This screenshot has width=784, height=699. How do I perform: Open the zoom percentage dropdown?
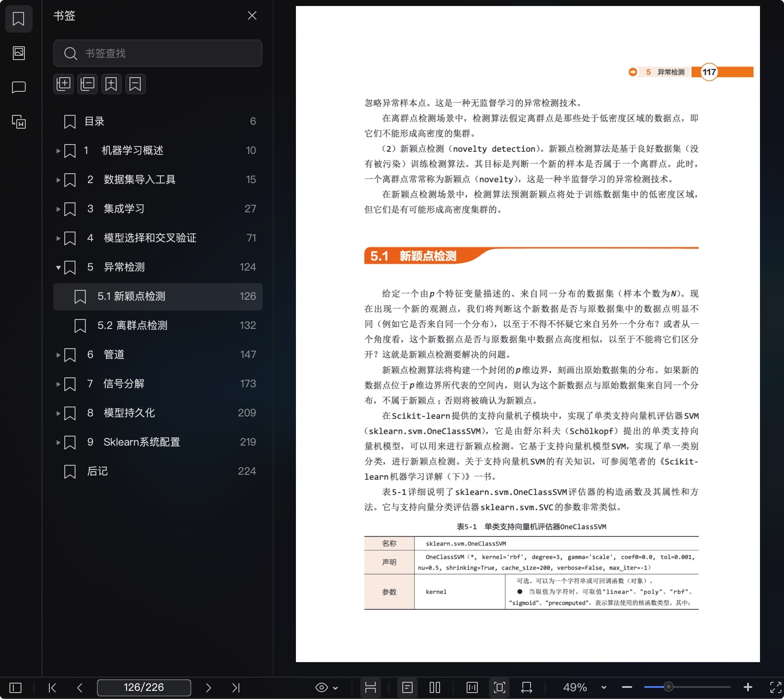click(604, 687)
